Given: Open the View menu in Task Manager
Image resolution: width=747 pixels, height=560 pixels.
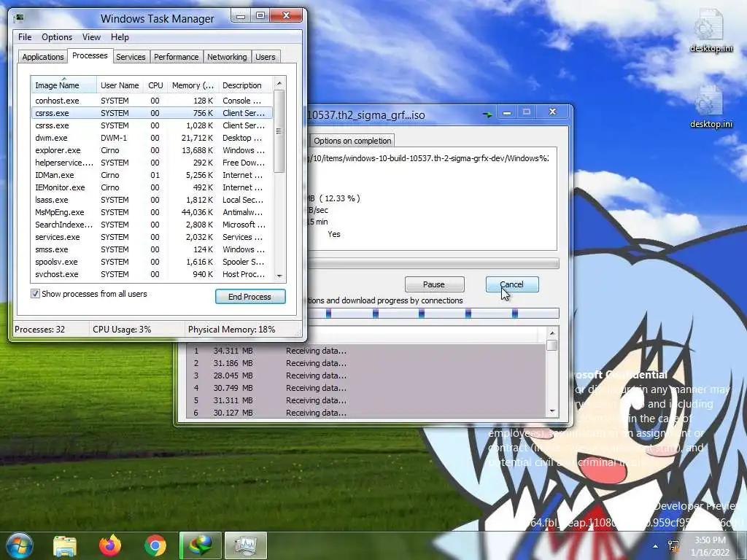Looking at the screenshot, I should pyautogui.click(x=91, y=37).
